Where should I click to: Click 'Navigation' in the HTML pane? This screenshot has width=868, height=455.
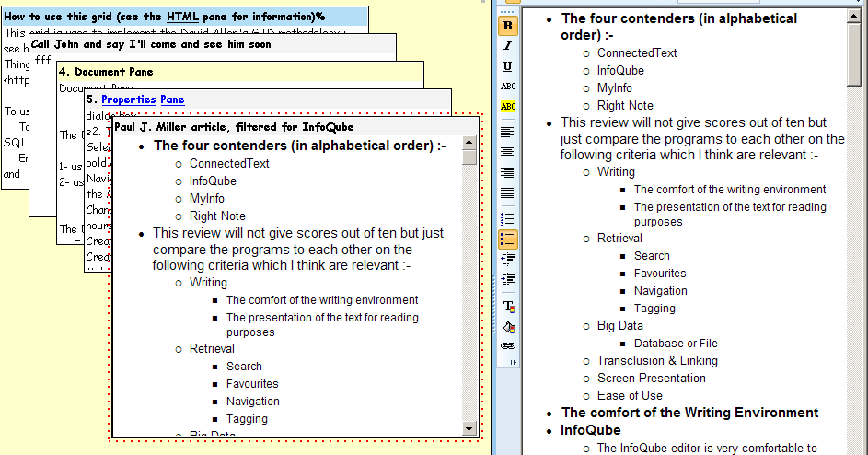coord(660,291)
